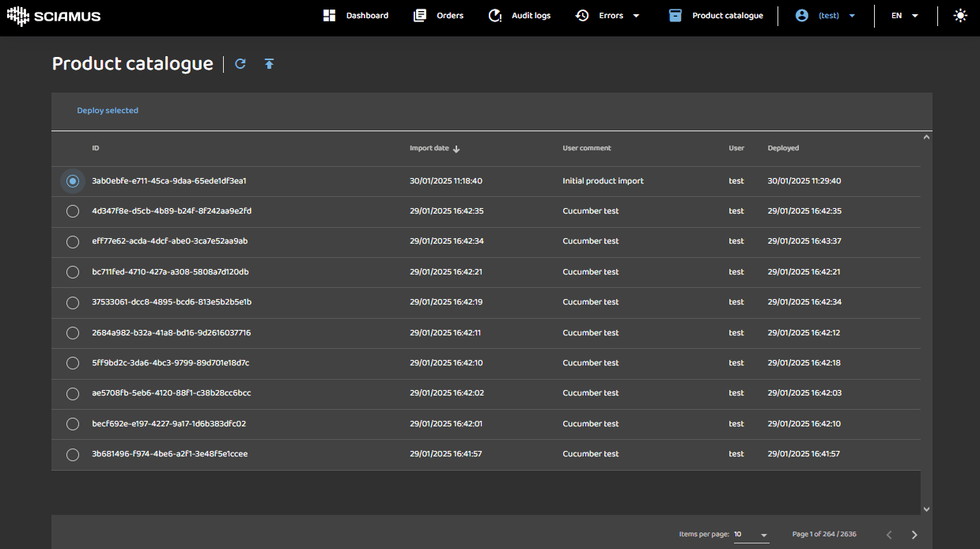
Task: Click the Dashboard grid icon
Action: click(330, 16)
